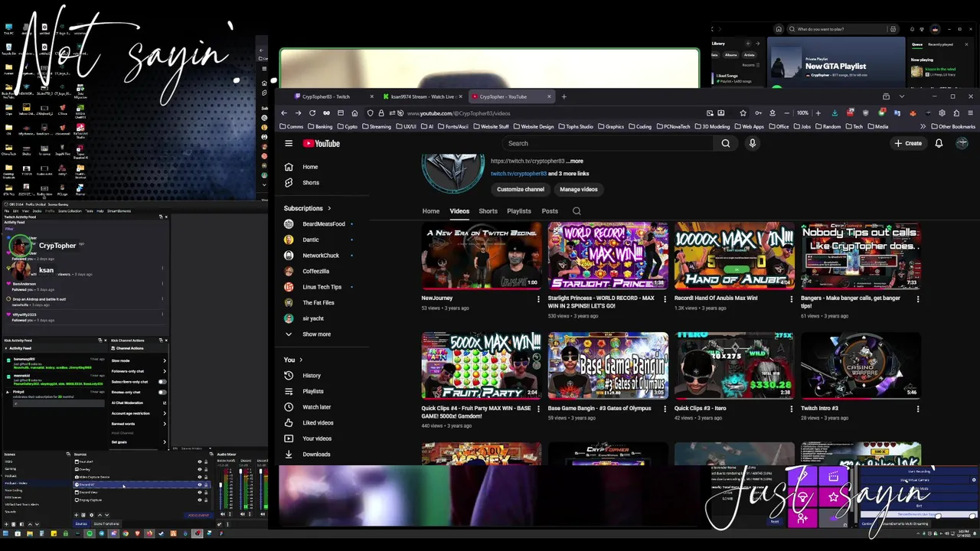Image resolution: width=980 pixels, height=551 pixels.
Task: Close the Spotify queue panel
Action: (966, 44)
